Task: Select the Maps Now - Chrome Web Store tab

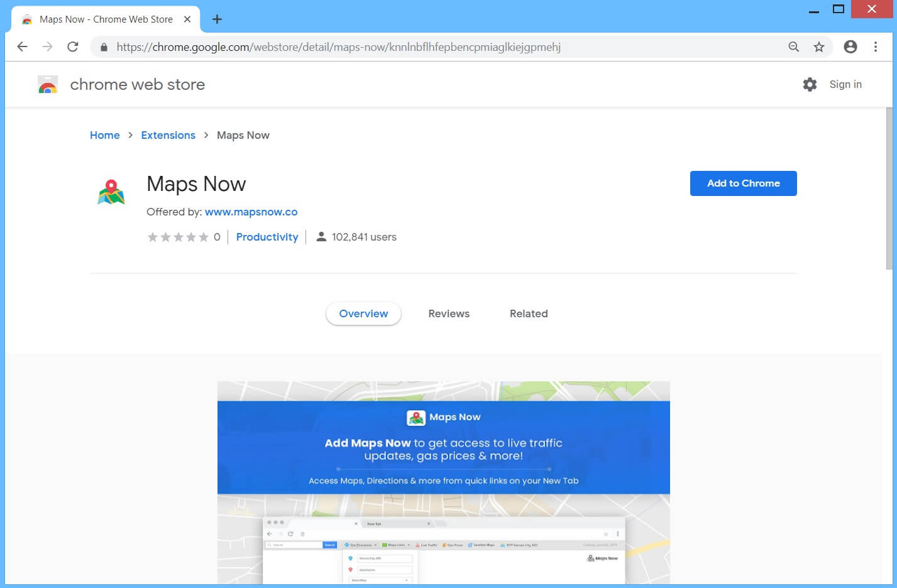Action: 106,19
